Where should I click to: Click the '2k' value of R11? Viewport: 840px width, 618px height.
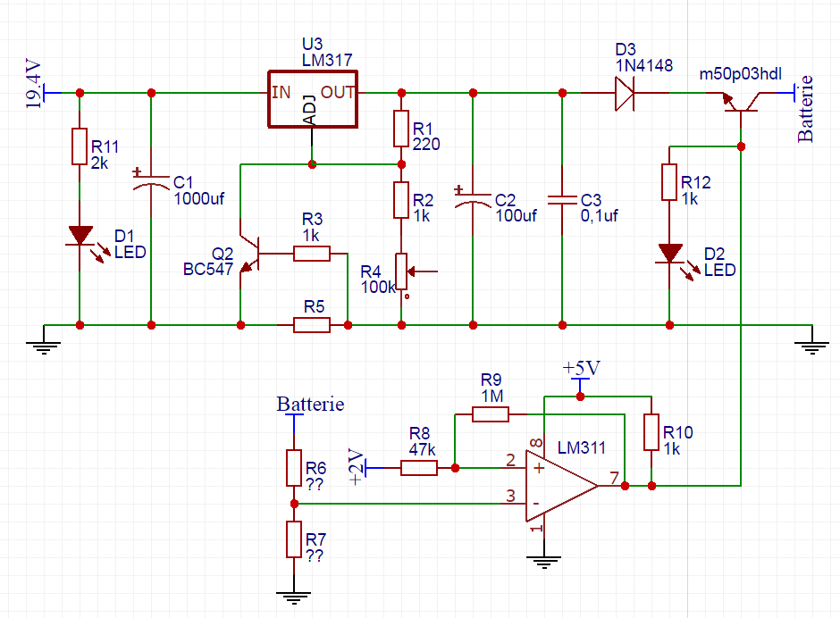pos(100,163)
